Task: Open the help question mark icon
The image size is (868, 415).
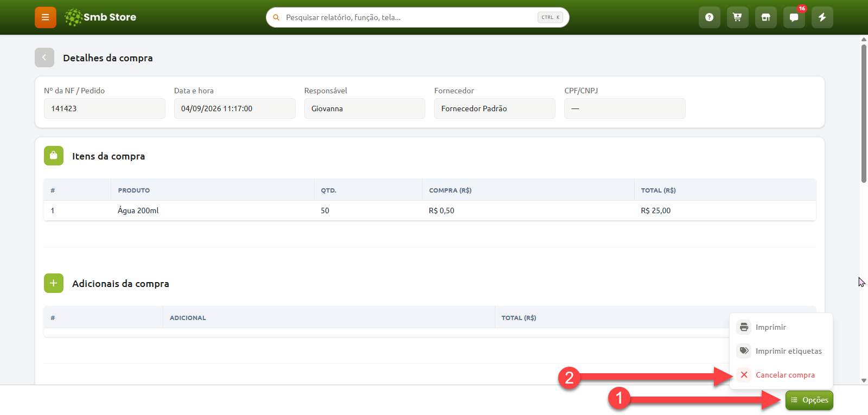Action: (x=709, y=17)
